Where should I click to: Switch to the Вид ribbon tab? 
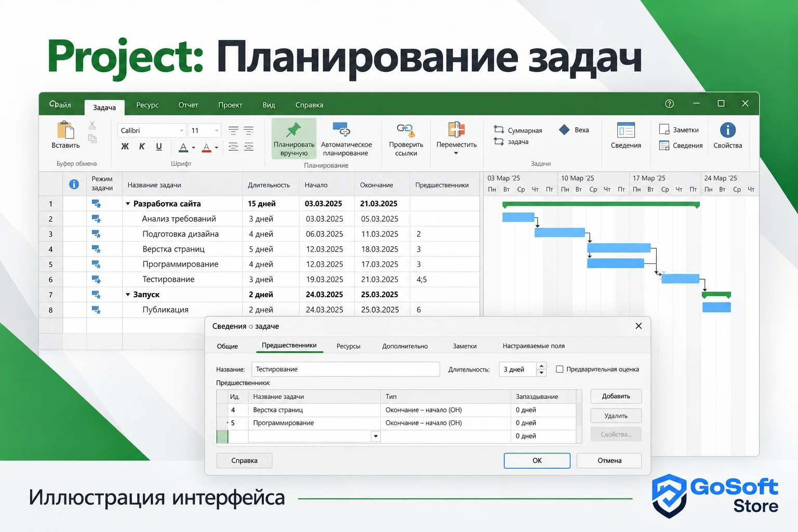[x=269, y=105]
